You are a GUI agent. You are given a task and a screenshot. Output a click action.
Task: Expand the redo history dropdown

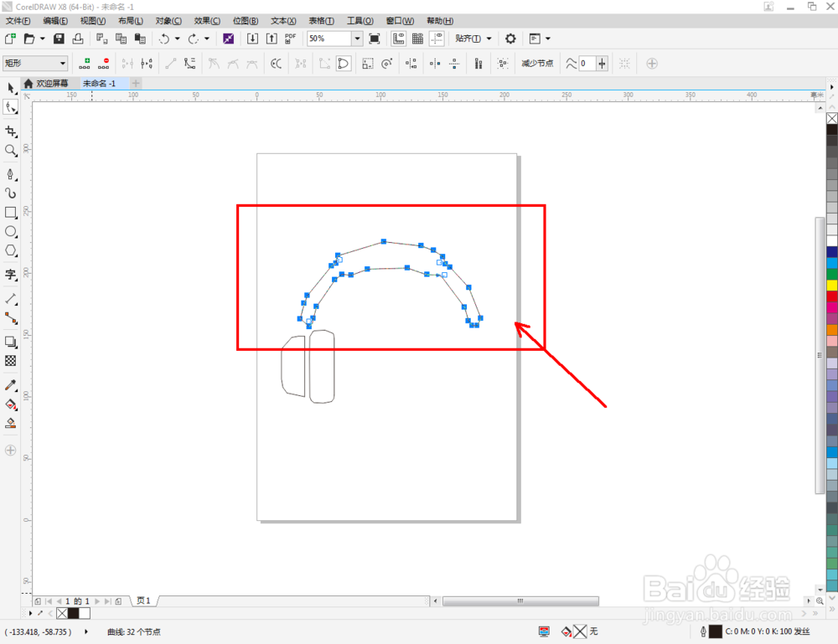(207, 39)
